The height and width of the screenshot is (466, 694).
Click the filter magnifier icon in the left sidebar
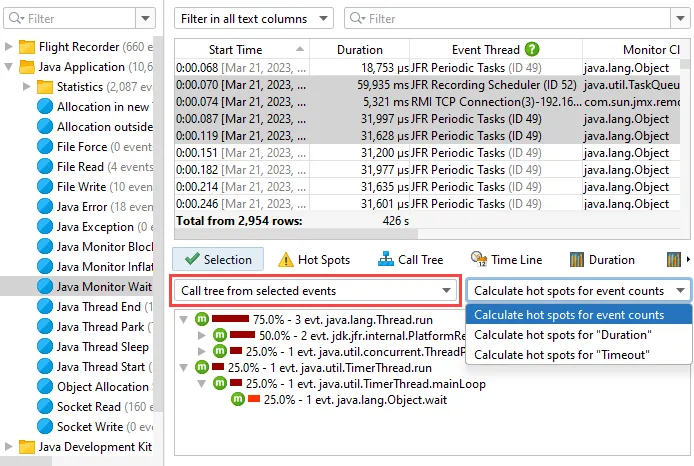click(x=17, y=18)
